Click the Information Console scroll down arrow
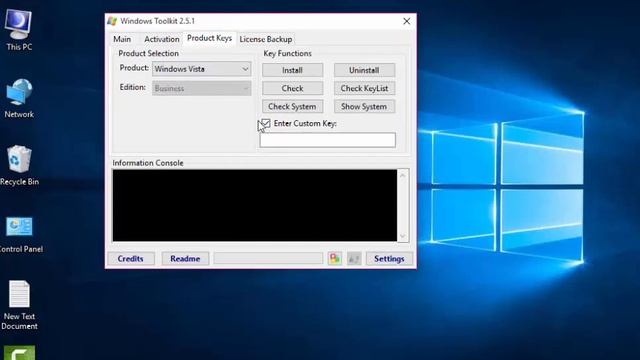 pos(402,236)
